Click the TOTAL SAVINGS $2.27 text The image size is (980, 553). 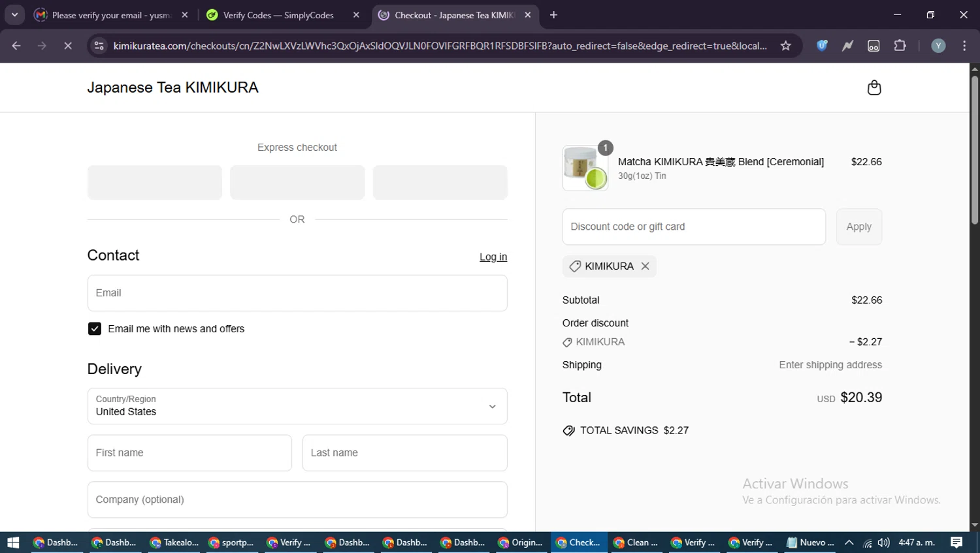click(634, 430)
